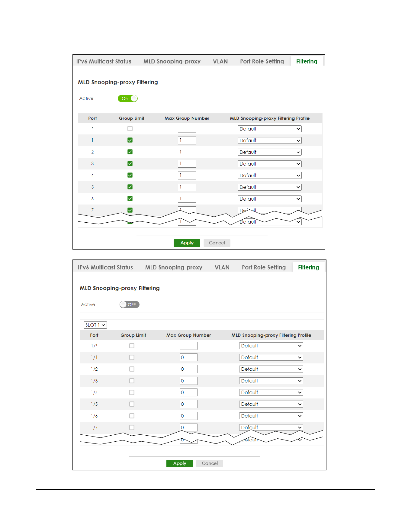This screenshot has width=411, height=532.
Task: Expand Filtering Profile dropdown for port 1/1
Action: click(x=271, y=357)
